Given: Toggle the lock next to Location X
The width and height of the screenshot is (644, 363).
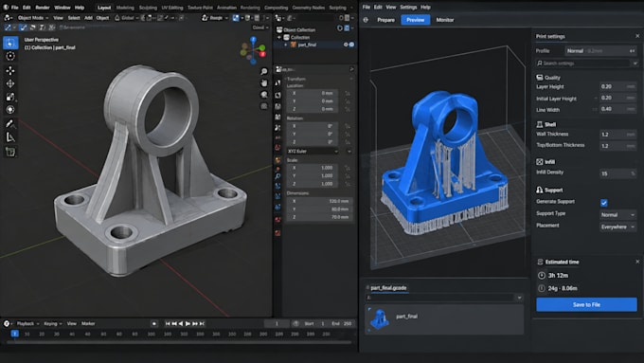Looking at the screenshot, I should point(348,93).
